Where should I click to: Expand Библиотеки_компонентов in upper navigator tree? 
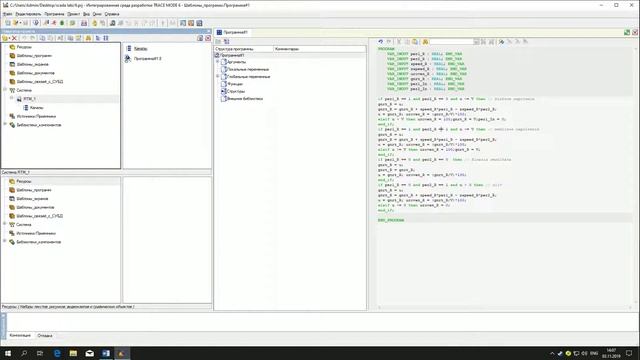pyautogui.click(x=5, y=124)
